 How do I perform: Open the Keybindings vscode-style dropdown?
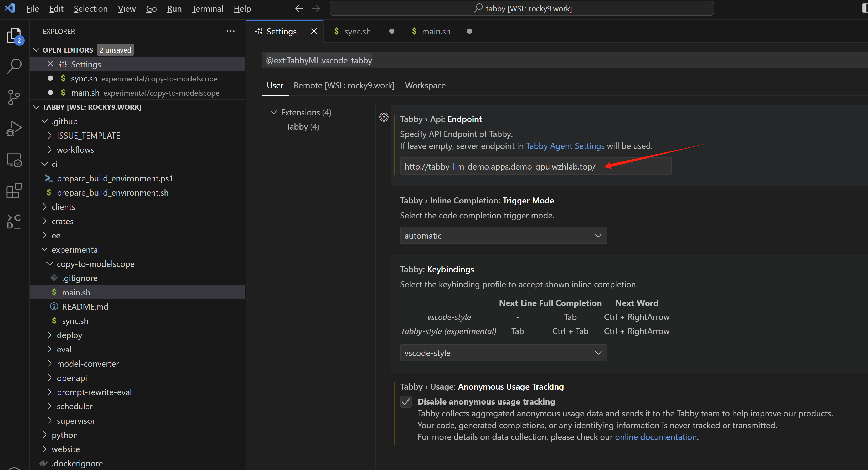(x=503, y=353)
